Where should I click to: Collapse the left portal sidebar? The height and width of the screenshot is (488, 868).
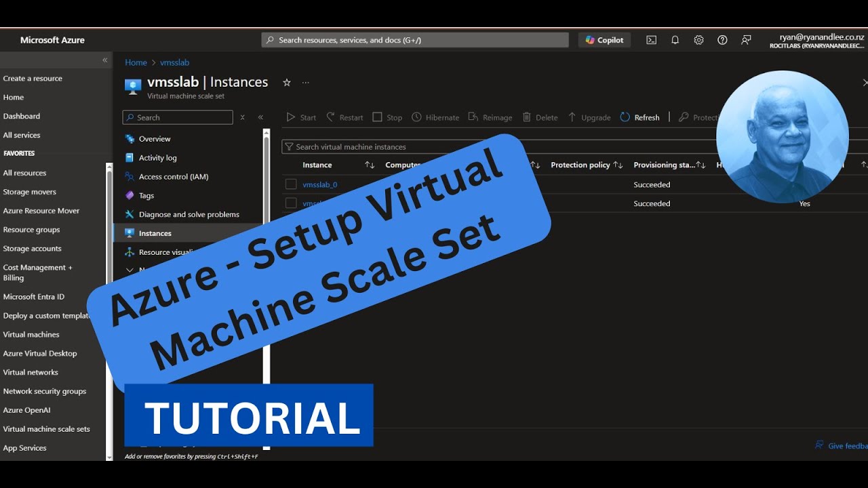(x=105, y=60)
